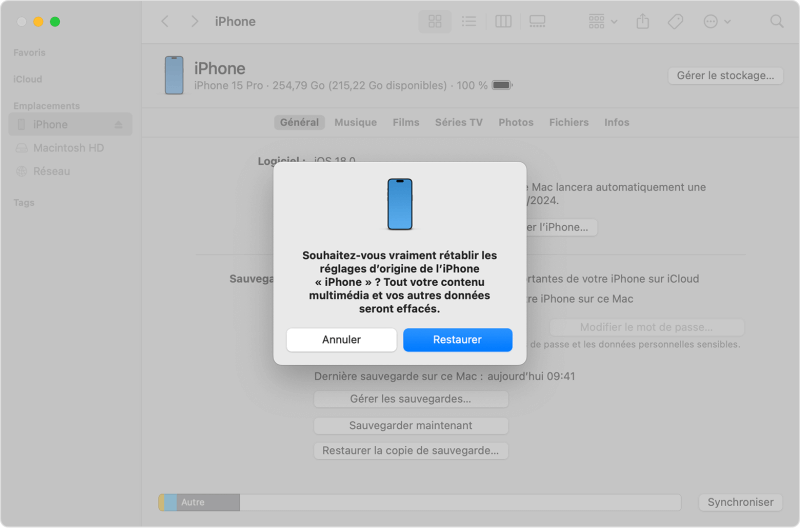
Task: Click the Synchroniser button
Action: click(740, 502)
